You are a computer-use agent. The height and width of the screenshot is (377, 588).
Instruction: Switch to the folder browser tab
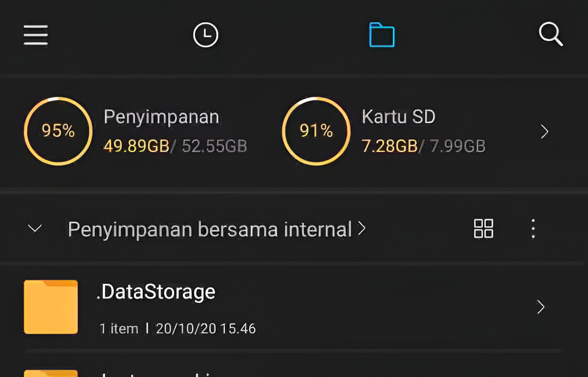[382, 35]
